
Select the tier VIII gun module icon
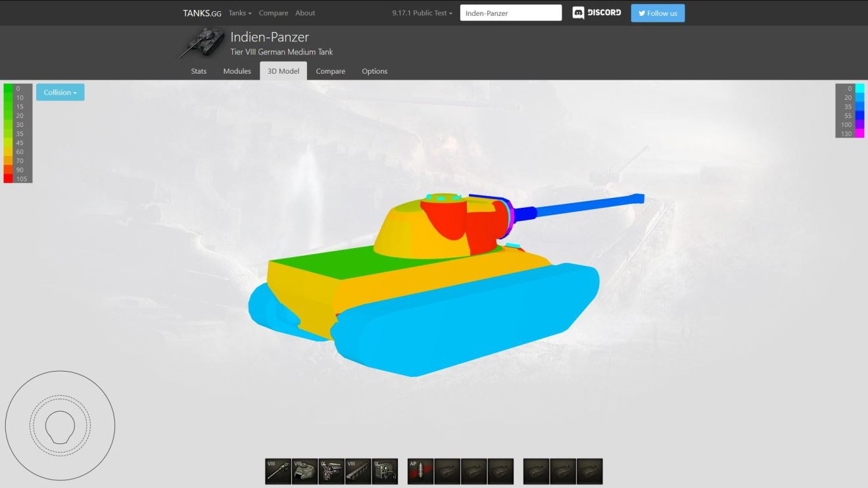[x=278, y=472]
